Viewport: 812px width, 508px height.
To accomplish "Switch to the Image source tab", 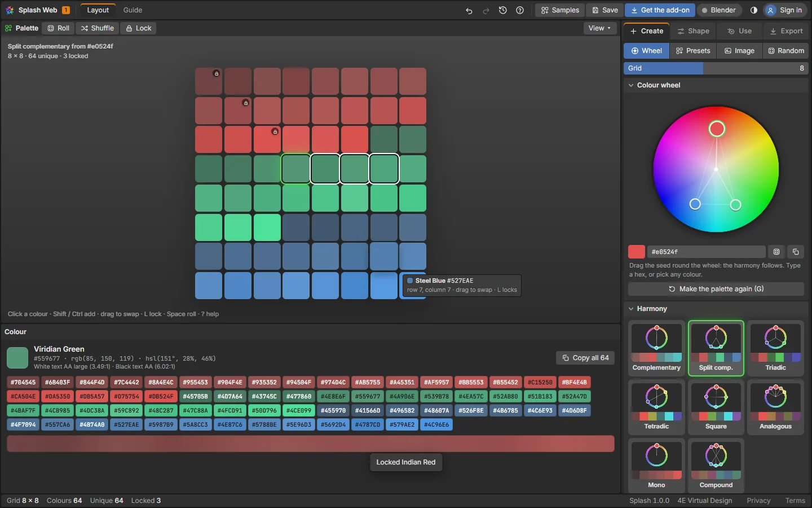I will point(739,51).
